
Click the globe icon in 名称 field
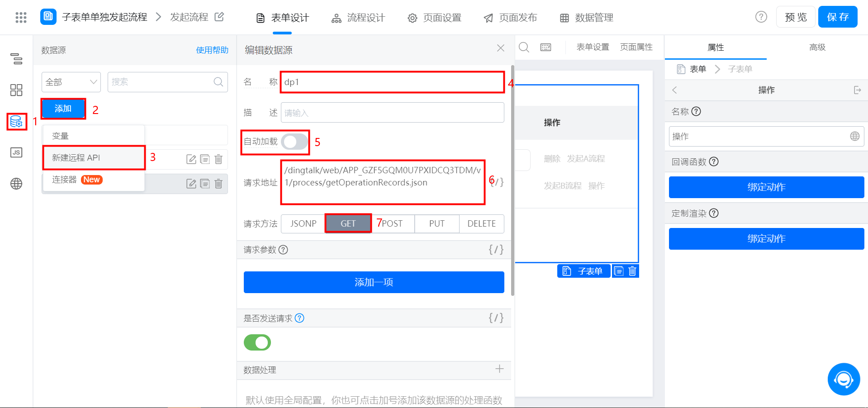[x=855, y=136]
